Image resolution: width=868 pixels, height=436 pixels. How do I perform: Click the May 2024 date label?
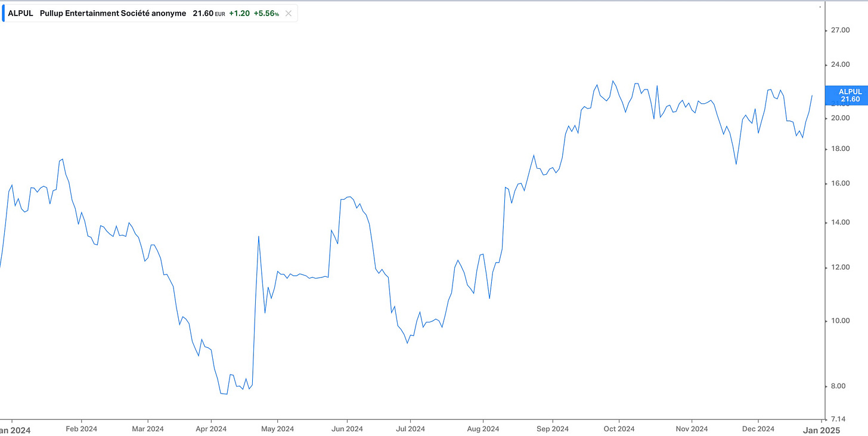[x=277, y=429]
